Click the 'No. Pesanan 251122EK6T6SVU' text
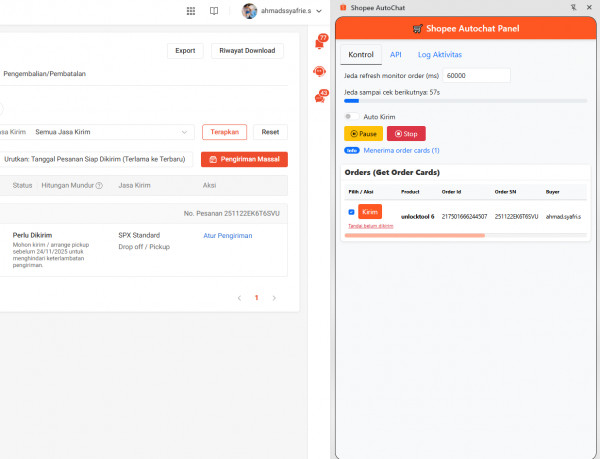Image resolution: width=600 pixels, height=459 pixels. [x=232, y=213]
